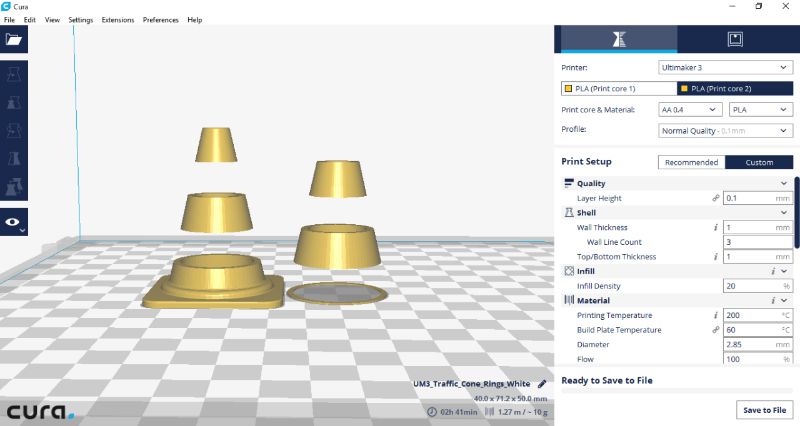The width and height of the screenshot is (800, 426).
Task: Click the slicing progress bar
Action: coord(677,391)
